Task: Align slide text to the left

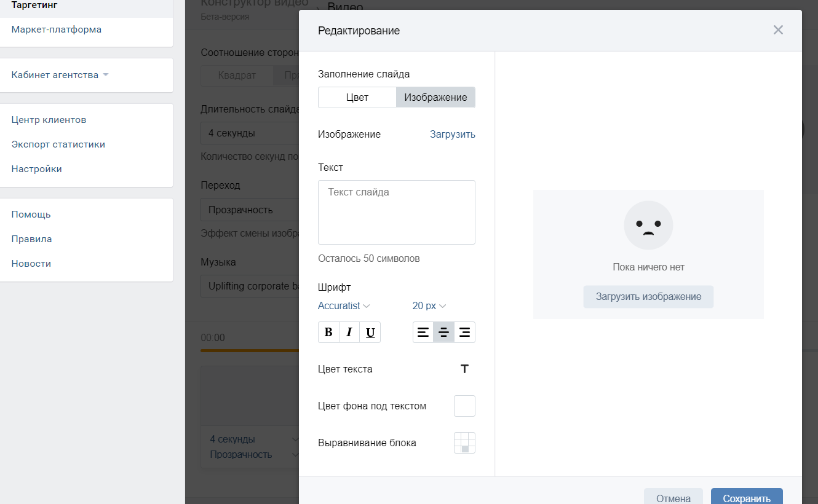Action: 423,333
